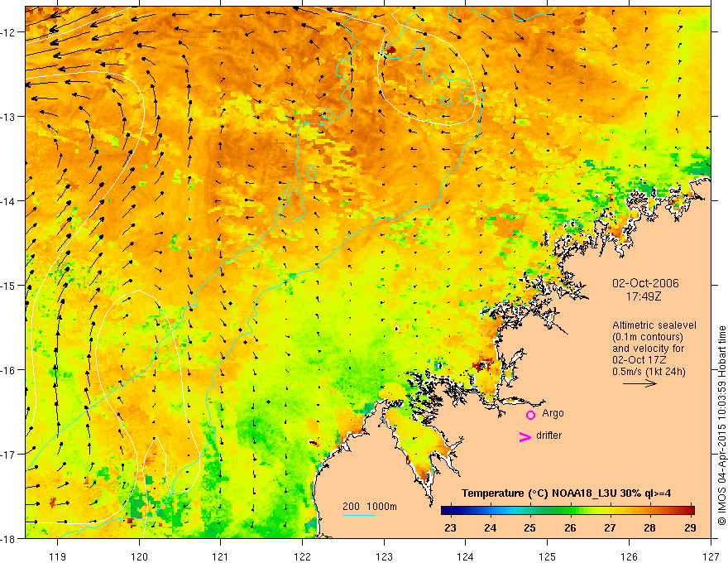Click the magenta Argo circle marker

pos(530,415)
